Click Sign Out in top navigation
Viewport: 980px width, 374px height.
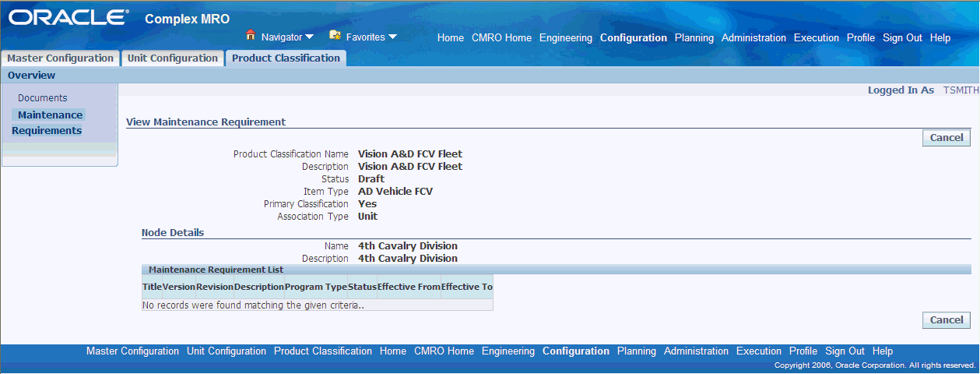pyautogui.click(x=902, y=38)
